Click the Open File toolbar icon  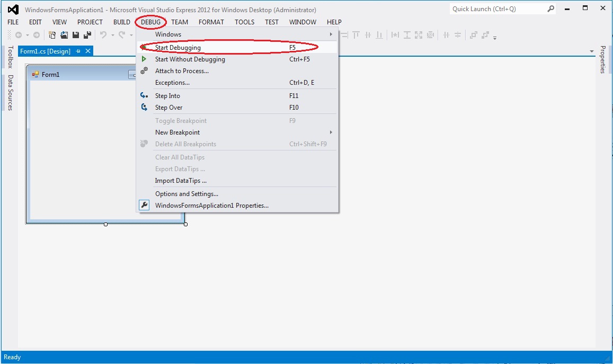click(64, 35)
